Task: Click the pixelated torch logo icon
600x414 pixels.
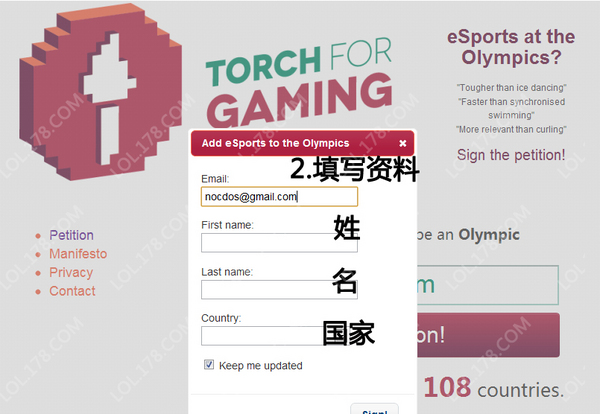Action: pyautogui.click(x=100, y=92)
